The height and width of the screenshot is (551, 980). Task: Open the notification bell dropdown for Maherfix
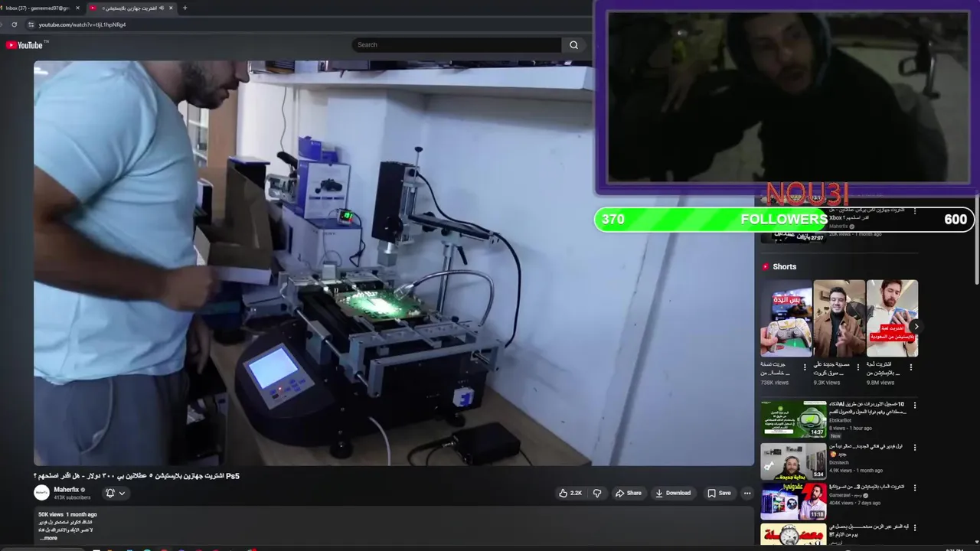tap(115, 493)
